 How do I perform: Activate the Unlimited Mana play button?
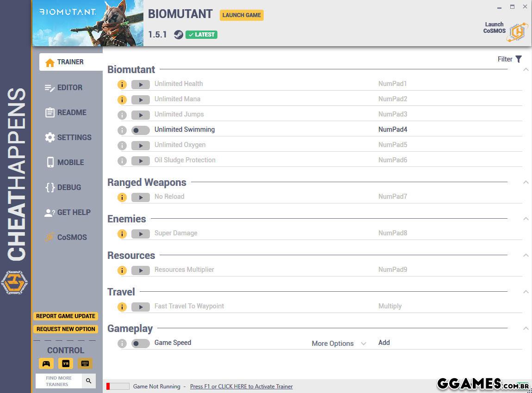pyautogui.click(x=140, y=100)
